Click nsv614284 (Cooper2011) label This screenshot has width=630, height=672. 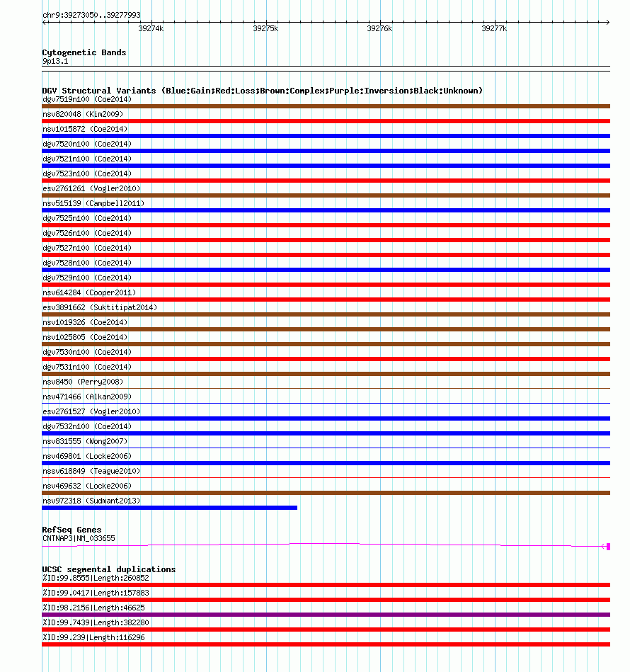click(89, 292)
